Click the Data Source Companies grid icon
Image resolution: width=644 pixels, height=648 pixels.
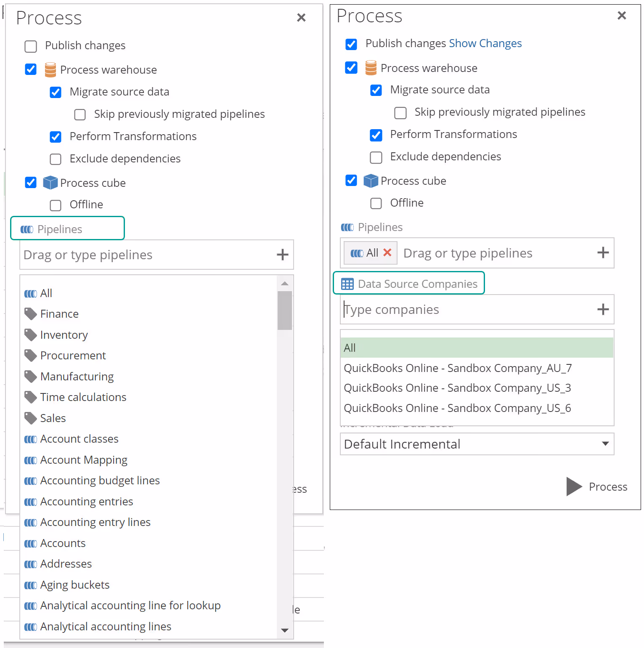(347, 284)
